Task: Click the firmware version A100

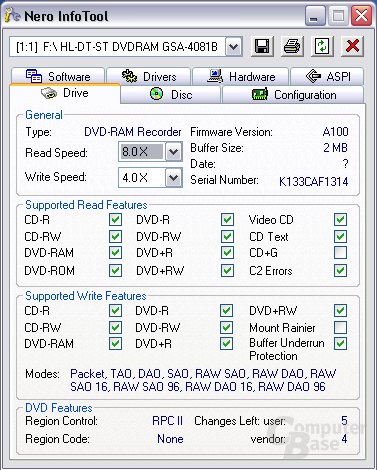Action: [x=335, y=132]
